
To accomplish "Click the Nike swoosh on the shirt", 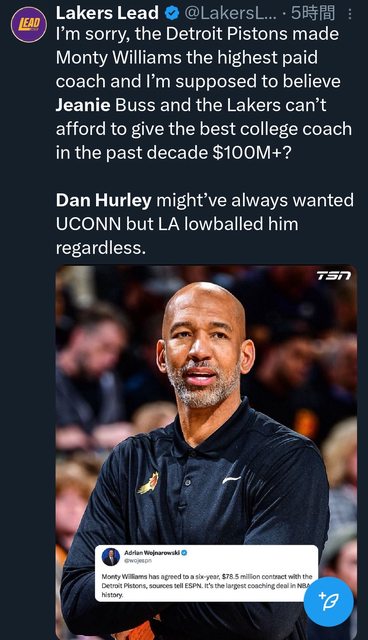I will 232,480.
